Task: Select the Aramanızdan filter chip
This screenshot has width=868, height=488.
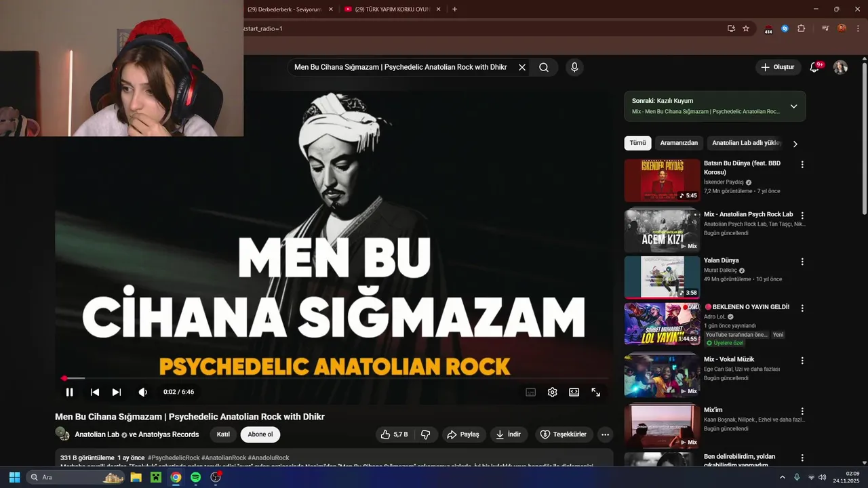Action: point(679,143)
